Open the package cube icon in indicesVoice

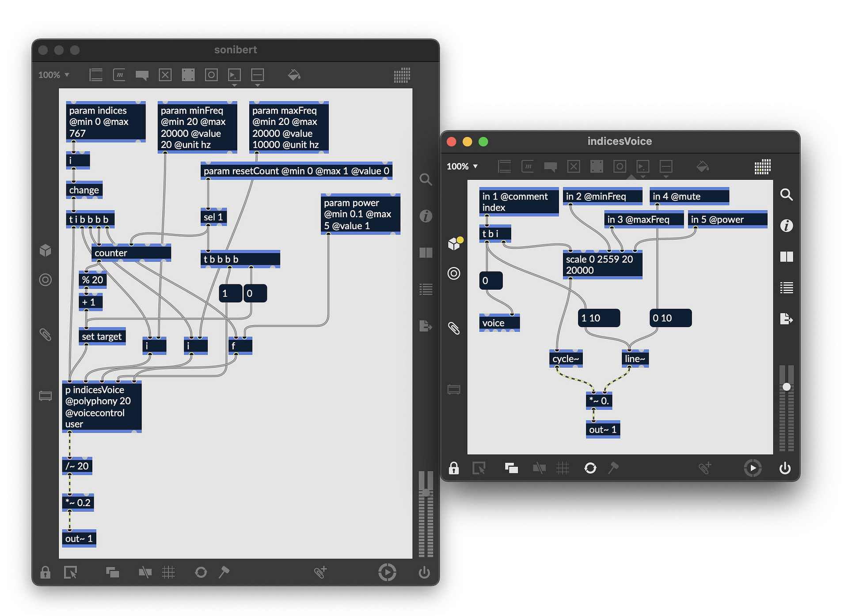[x=454, y=243]
